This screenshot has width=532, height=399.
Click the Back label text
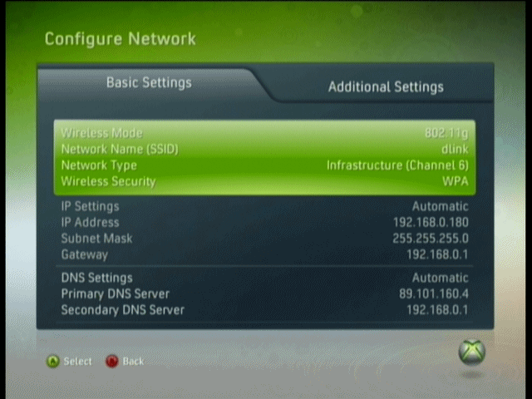(x=133, y=362)
